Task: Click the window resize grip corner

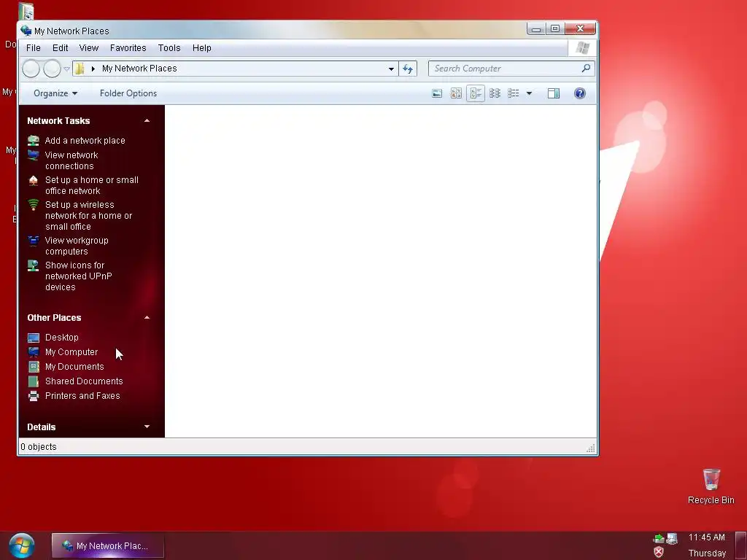Action: click(591, 448)
